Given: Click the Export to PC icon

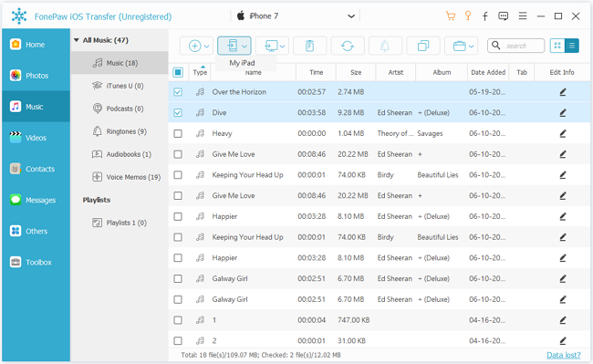Looking at the screenshot, I should pos(271,47).
